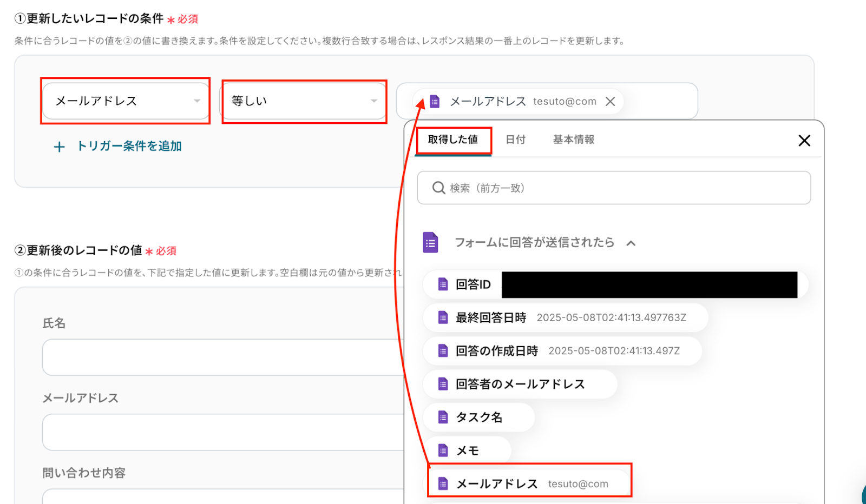Click the Google Forms icon beside フォームに回答が送信されたら
This screenshot has height=504, width=866.
click(430, 243)
